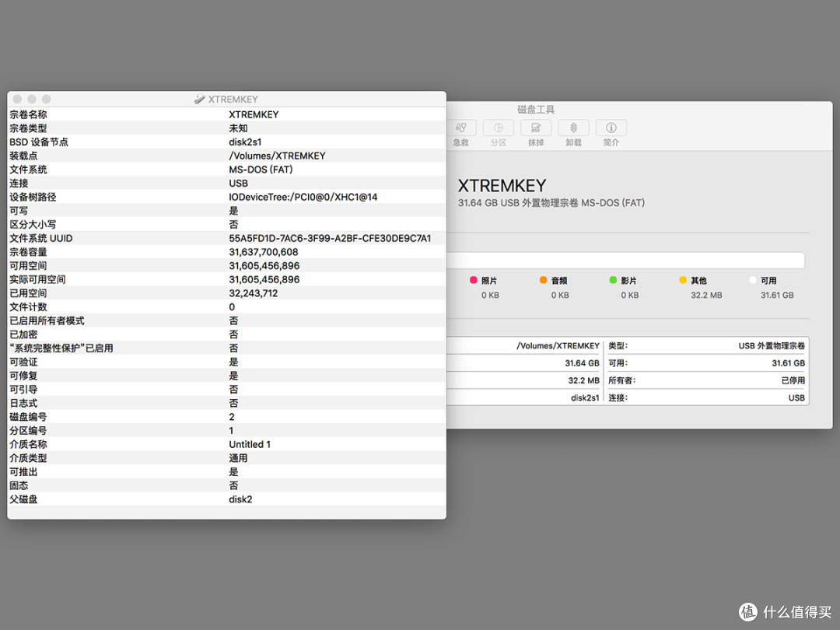Click the Info (简介) toolbar icon
This screenshot has height=630, width=840.
click(611, 128)
